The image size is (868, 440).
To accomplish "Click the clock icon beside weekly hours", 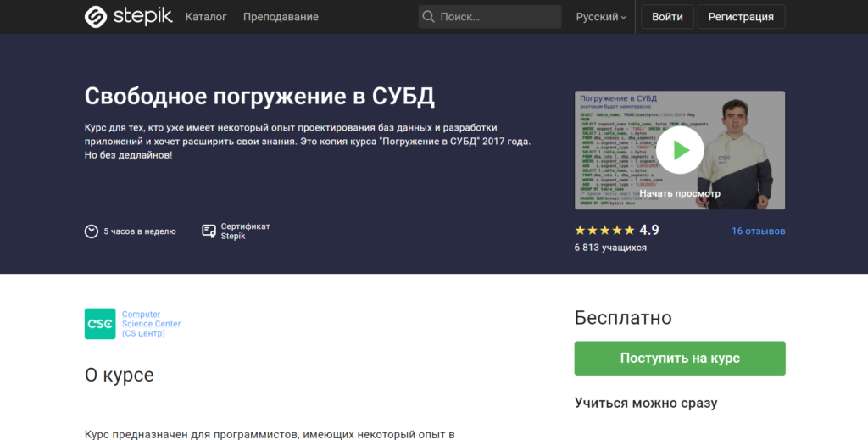I will [x=92, y=231].
